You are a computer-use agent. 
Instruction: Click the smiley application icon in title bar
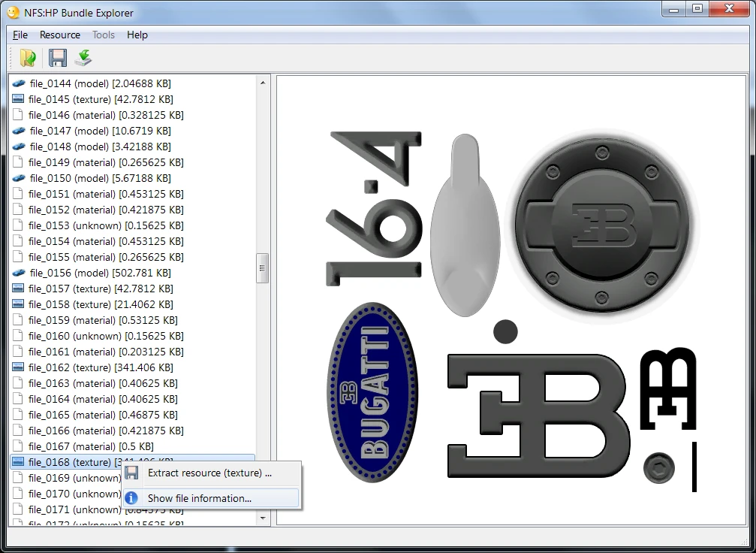pos(13,12)
